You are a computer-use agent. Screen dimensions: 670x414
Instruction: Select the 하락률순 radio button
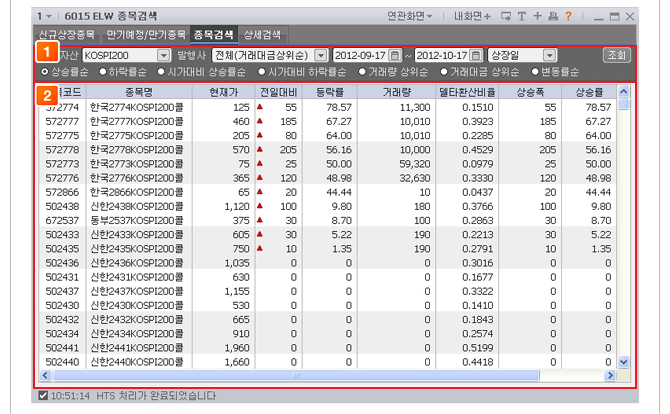(x=103, y=72)
